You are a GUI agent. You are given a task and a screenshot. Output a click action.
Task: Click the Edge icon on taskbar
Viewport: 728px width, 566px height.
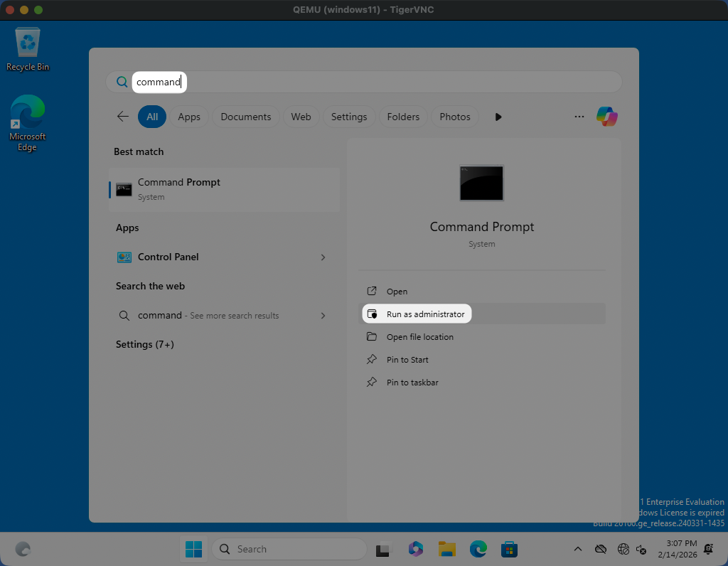point(478,549)
